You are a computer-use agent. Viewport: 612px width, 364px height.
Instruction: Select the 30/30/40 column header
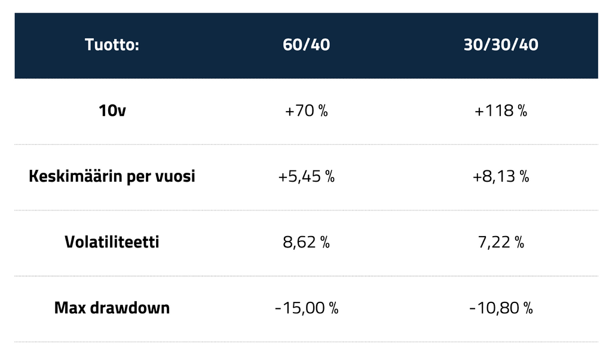coord(501,45)
